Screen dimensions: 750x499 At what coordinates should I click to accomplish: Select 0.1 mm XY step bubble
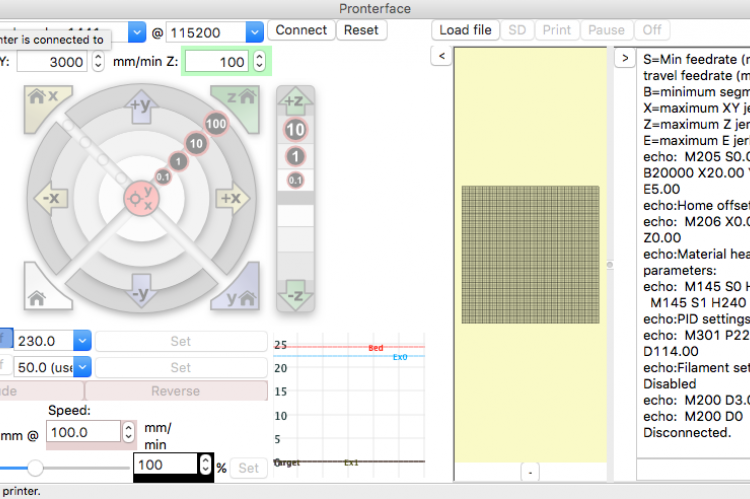coord(163,177)
